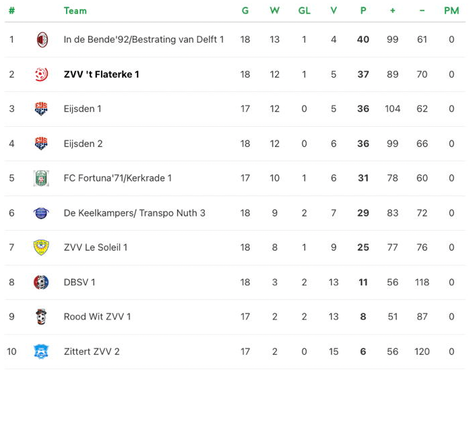Click the GL column header
Image resolution: width=469 pixels, height=435 pixels.
pos(304,11)
